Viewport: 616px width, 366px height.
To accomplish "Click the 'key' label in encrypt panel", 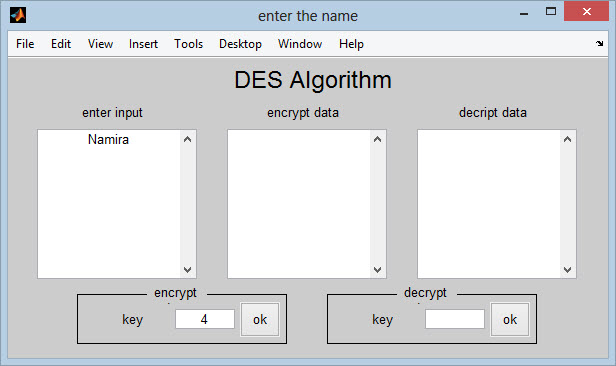I will click(x=132, y=320).
